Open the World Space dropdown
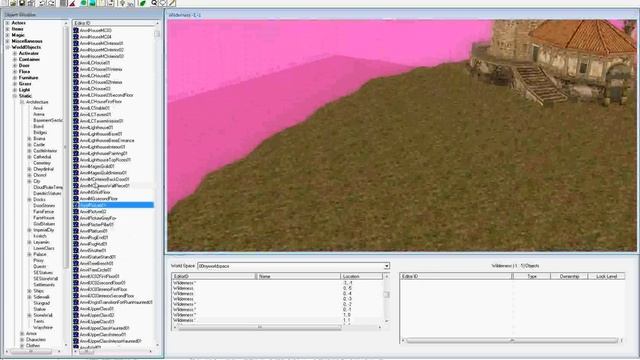 coord(386,266)
